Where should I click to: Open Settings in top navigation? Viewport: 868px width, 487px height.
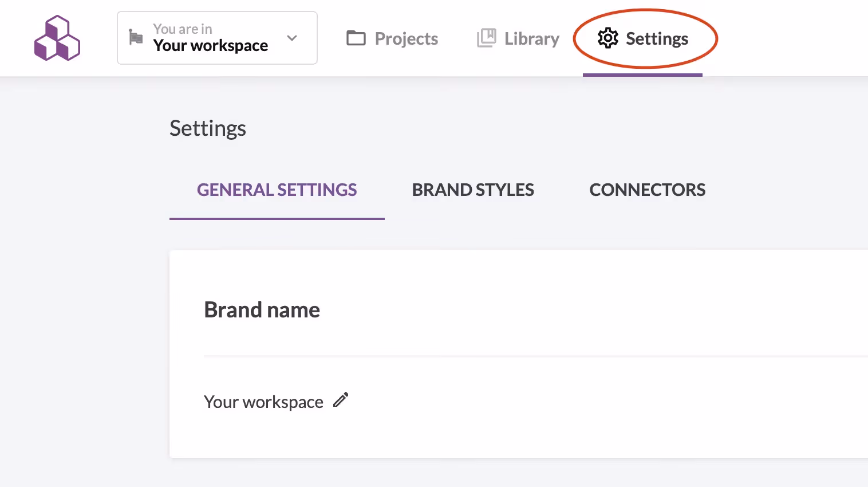pos(642,38)
